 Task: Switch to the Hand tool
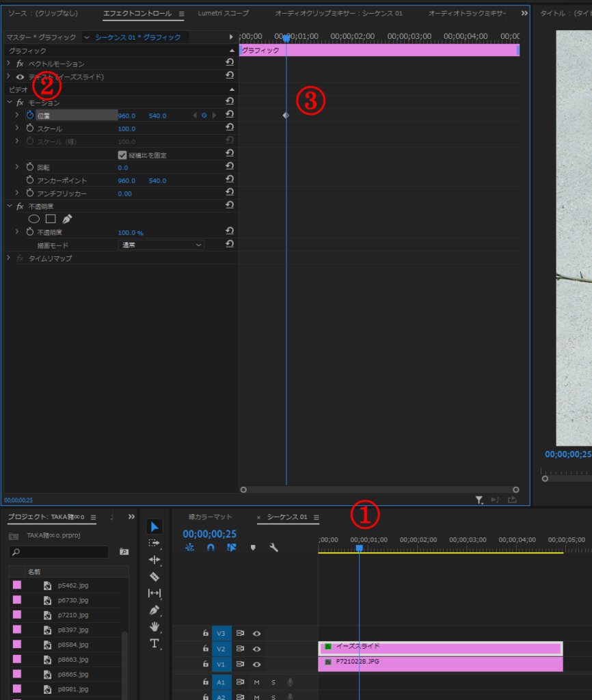154,626
